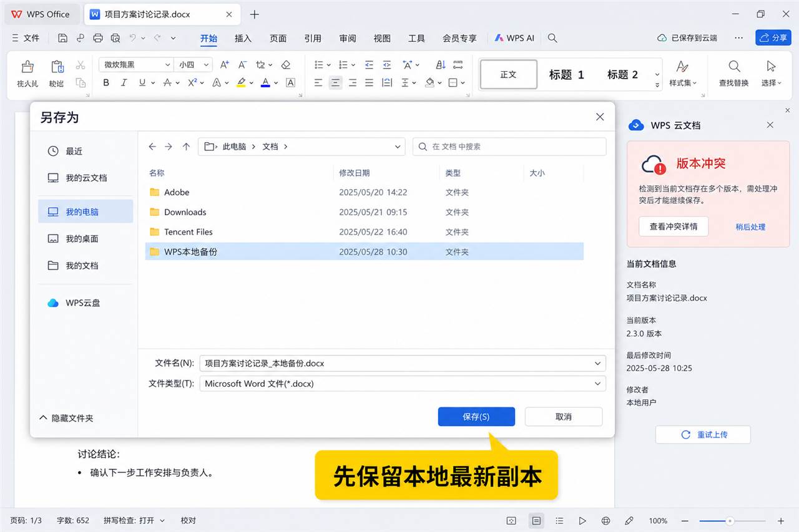
Task: Open the font size dropdown
Action: click(207, 65)
